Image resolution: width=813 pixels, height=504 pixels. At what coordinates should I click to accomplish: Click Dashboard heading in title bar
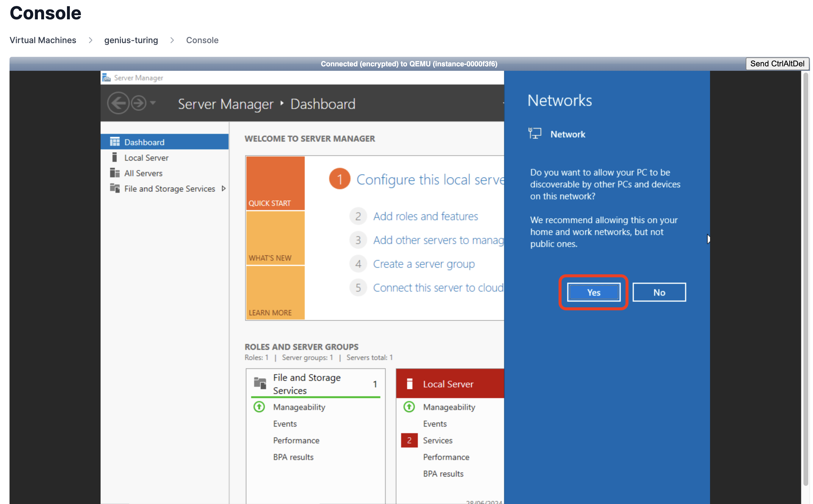(x=323, y=104)
